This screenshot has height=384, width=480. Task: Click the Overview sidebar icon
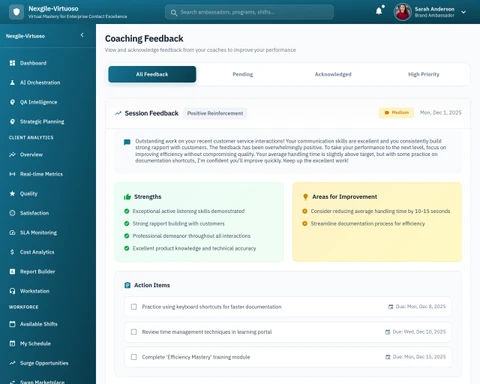[12, 154]
